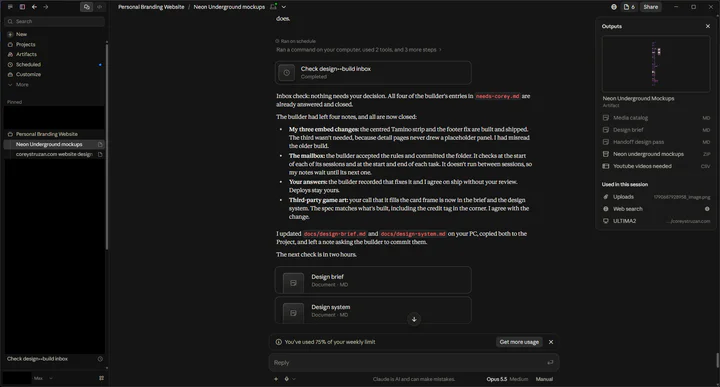Click the clock icon in the task card
The image size is (720, 387).
[287, 73]
